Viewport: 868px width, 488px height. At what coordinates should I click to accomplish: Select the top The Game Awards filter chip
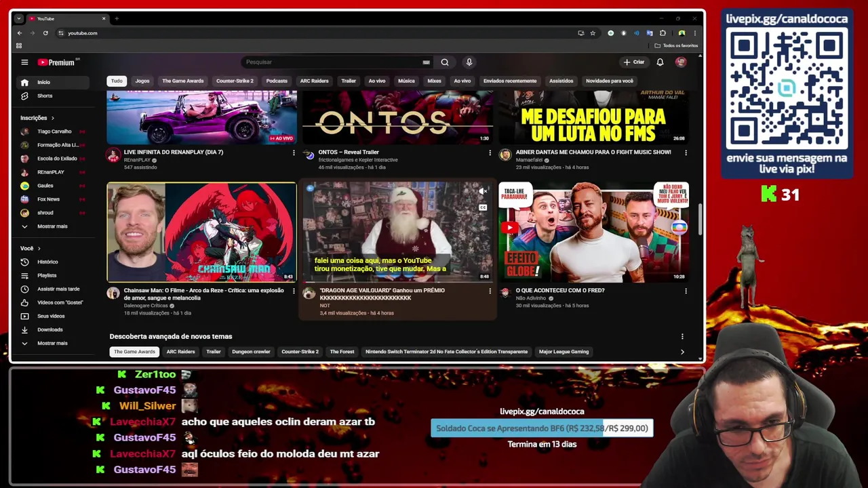(x=183, y=81)
